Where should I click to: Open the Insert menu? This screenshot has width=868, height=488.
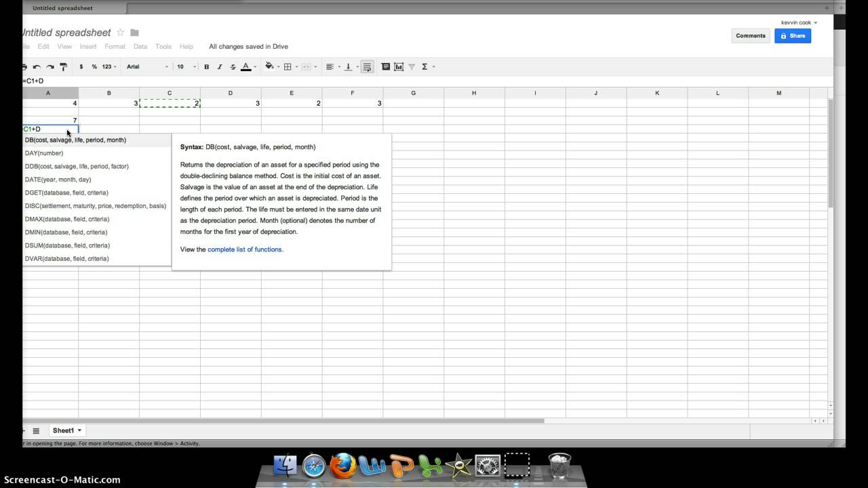[x=88, y=47]
